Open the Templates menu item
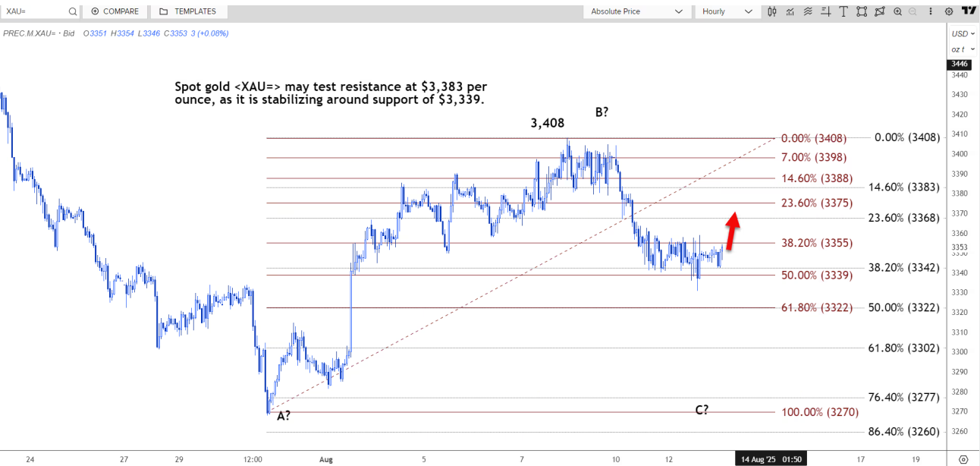Screen dimensions: 980x466 [x=188, y=11]
